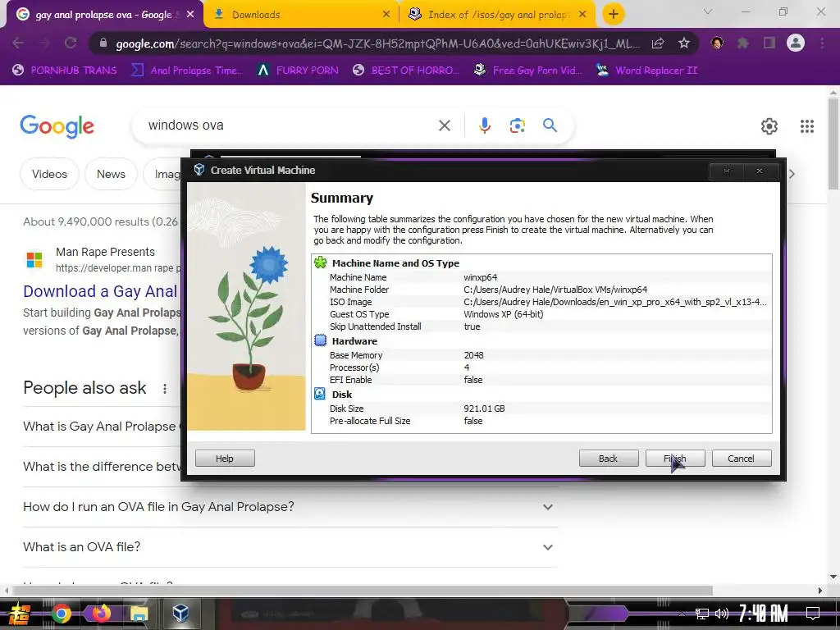The height and width of the screenshot is (630, 840).
Task: Open the Start menu button
Action: 20,614
